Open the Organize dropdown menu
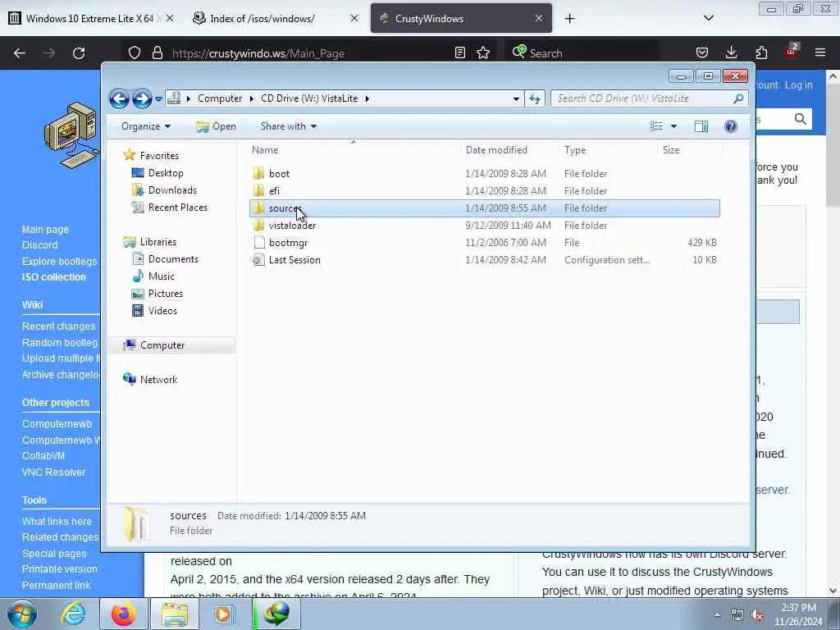This screenshot has height=630, width=840. click(x=146, y=126)
